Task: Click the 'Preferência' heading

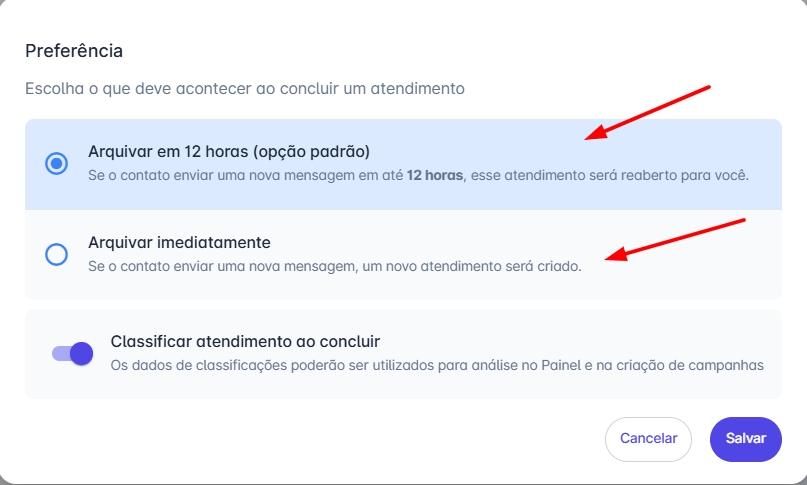Action: pos(73,50)
